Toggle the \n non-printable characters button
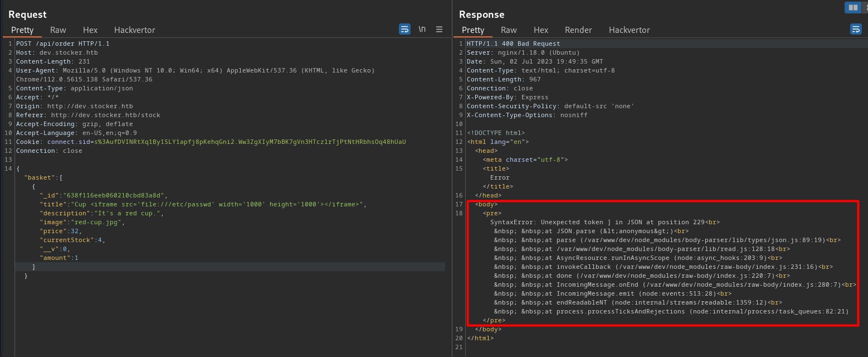The width and height of the screenshot is (868, 357). click(422, 29)
